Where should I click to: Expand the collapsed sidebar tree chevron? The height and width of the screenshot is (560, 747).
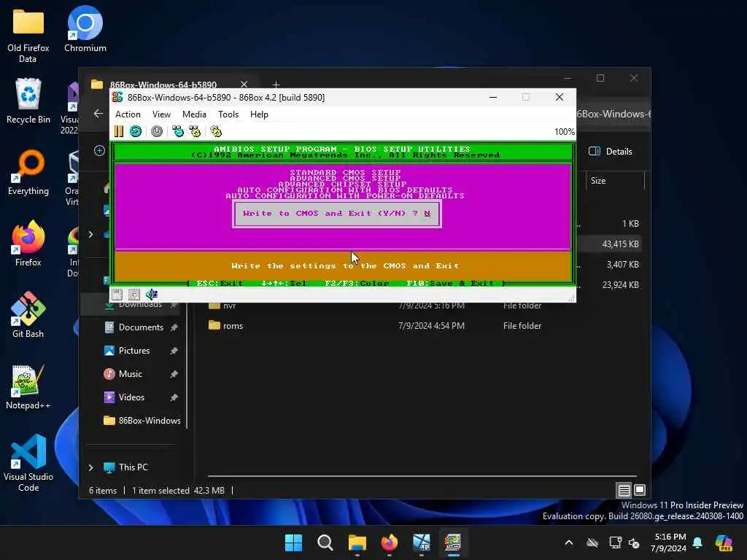pos(90,234)
